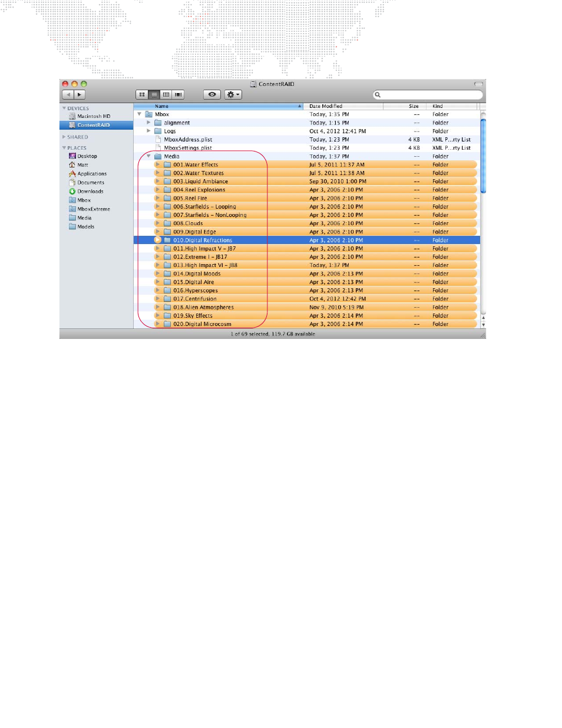Select the 008.Clouds folder icon
This screenshot has width=562, height=728.
tap(167, 223)
